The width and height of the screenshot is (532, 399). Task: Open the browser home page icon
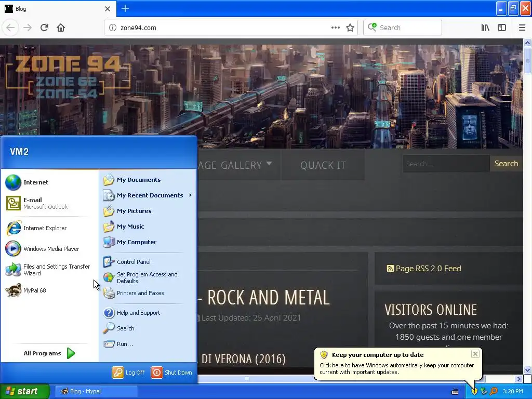pos(61,28)
